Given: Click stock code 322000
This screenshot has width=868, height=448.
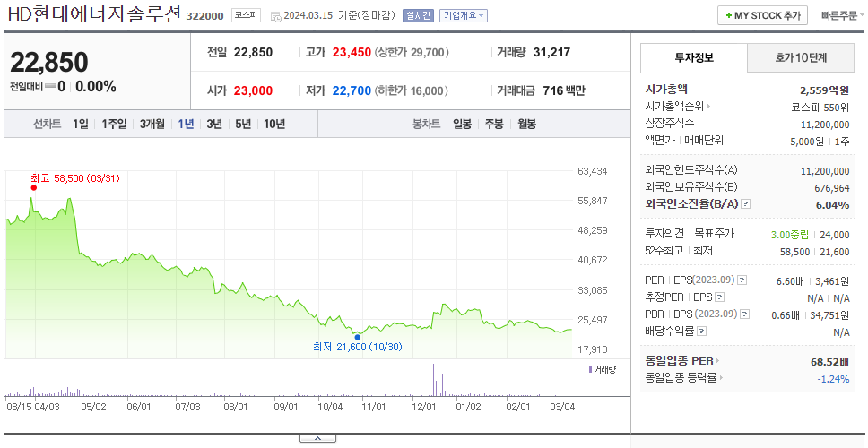Looking at the screenshot, I should coord(204,16).
